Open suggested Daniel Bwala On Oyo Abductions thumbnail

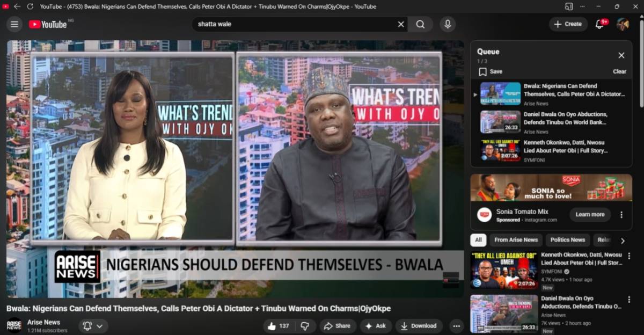pos(504,314)
